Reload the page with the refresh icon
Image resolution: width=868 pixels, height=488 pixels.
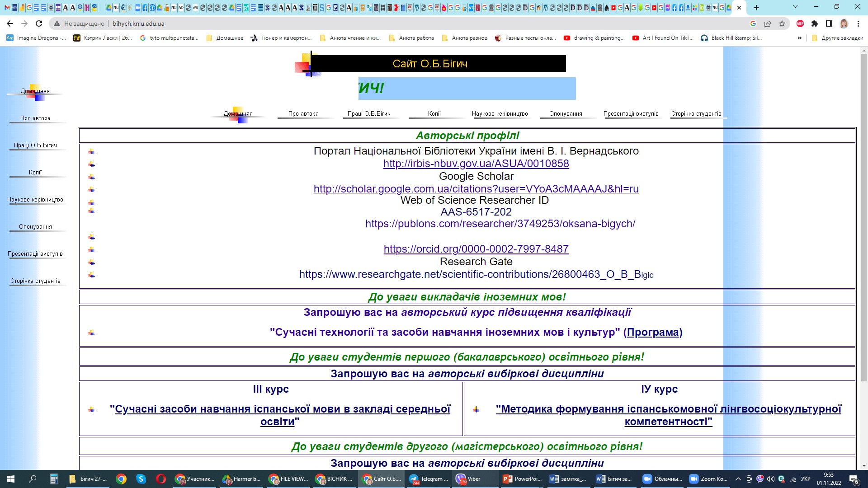click(39, 23)
